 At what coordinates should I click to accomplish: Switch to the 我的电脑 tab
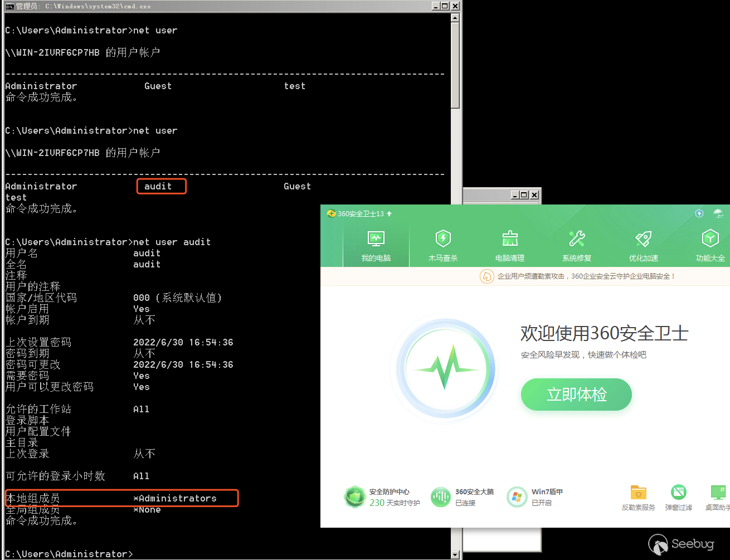(376, 246)
